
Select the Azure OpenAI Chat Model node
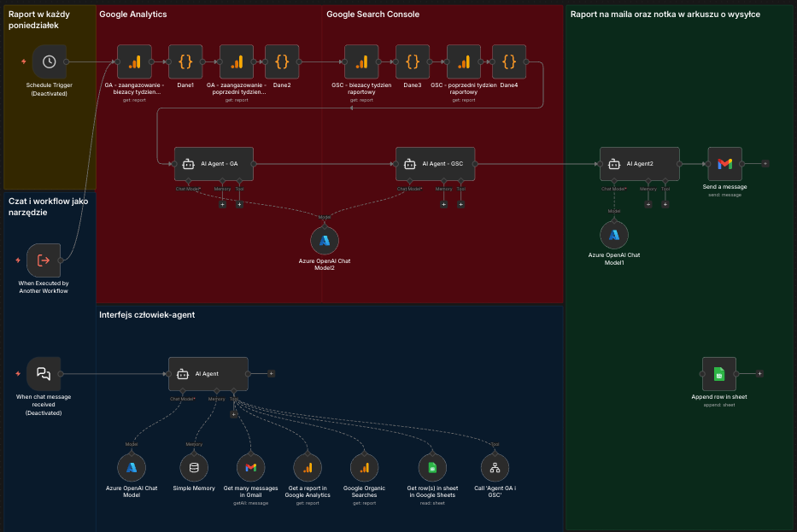(x=132, y=467)
